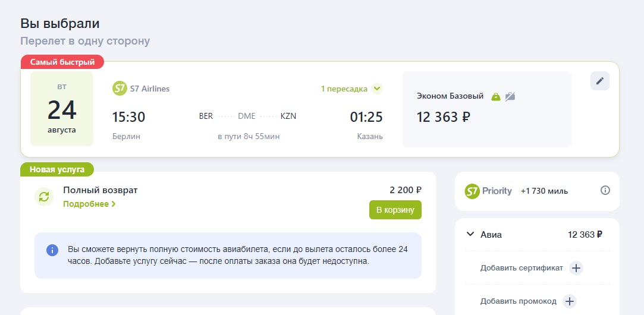Click the 24 августа date tile
Viewport: 644px width, 315px height.
(62, 109)
